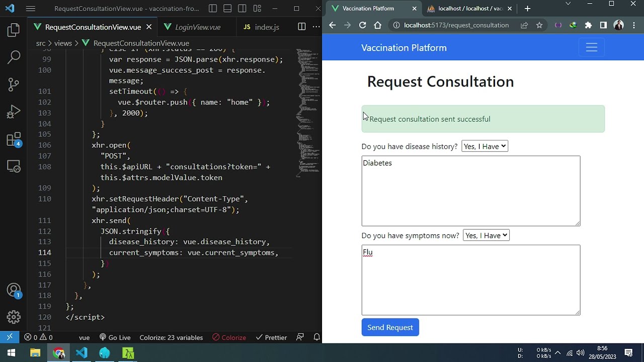
Task: Open the Extensions view with badge
Action: pos(14,139)
